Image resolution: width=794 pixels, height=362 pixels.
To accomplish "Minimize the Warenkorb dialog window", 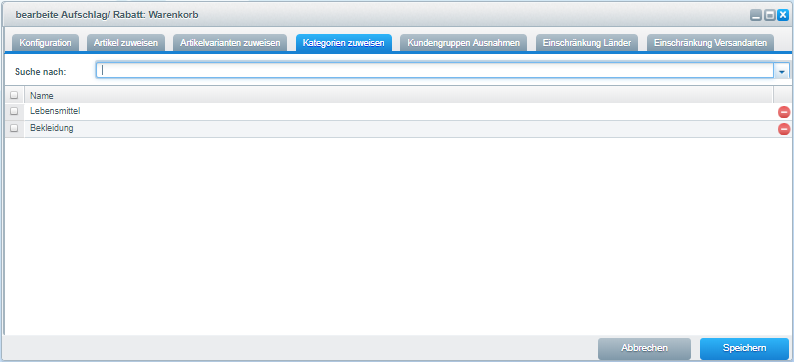I will click(756, 16).
